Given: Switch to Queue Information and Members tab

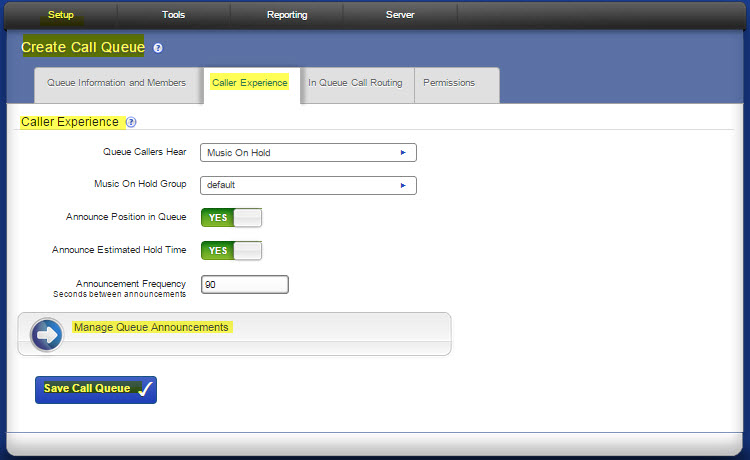Looking at the screenshot, I should (117, 85).
